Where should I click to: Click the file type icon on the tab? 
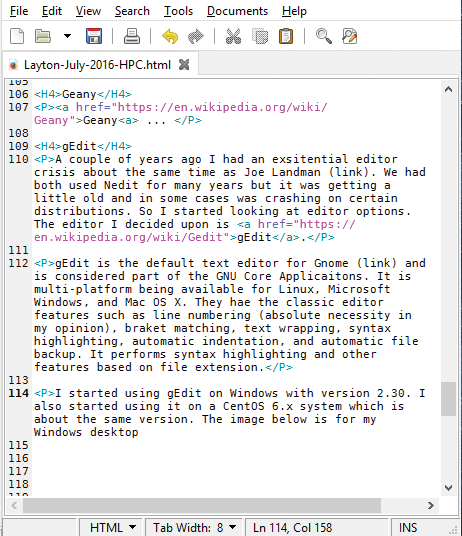13,65
